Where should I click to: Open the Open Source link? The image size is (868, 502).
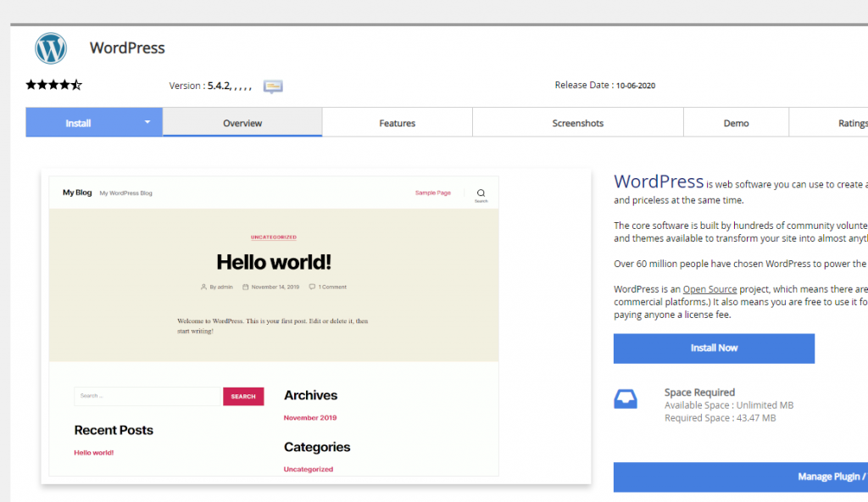point(709,288)
